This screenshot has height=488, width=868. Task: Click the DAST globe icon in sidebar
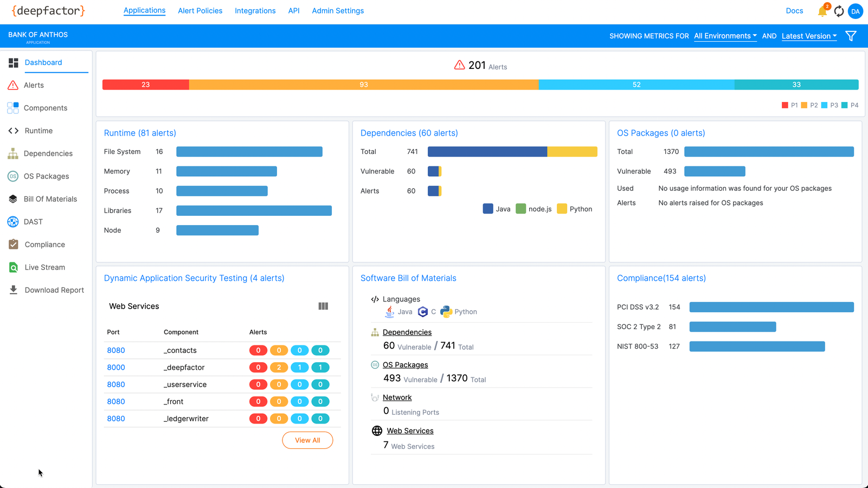click(x=13, y=222)
